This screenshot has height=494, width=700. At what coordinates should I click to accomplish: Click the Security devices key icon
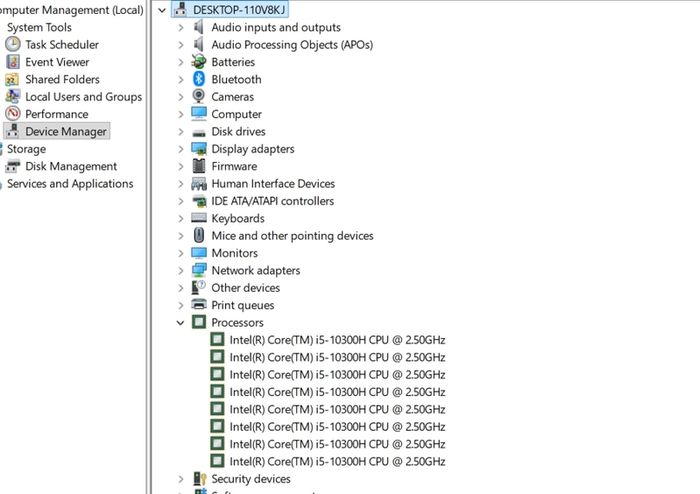[x=200, y=478]
